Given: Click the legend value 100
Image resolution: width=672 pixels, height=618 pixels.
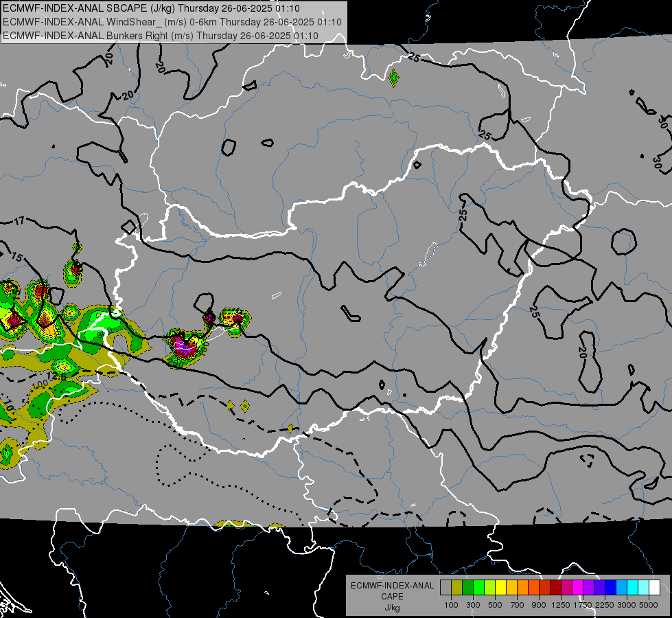Looking at the screenshot, I should tap(451, 605).
